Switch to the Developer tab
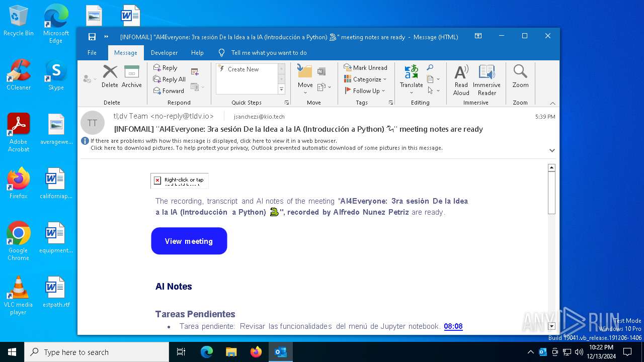 pos(164,53)
